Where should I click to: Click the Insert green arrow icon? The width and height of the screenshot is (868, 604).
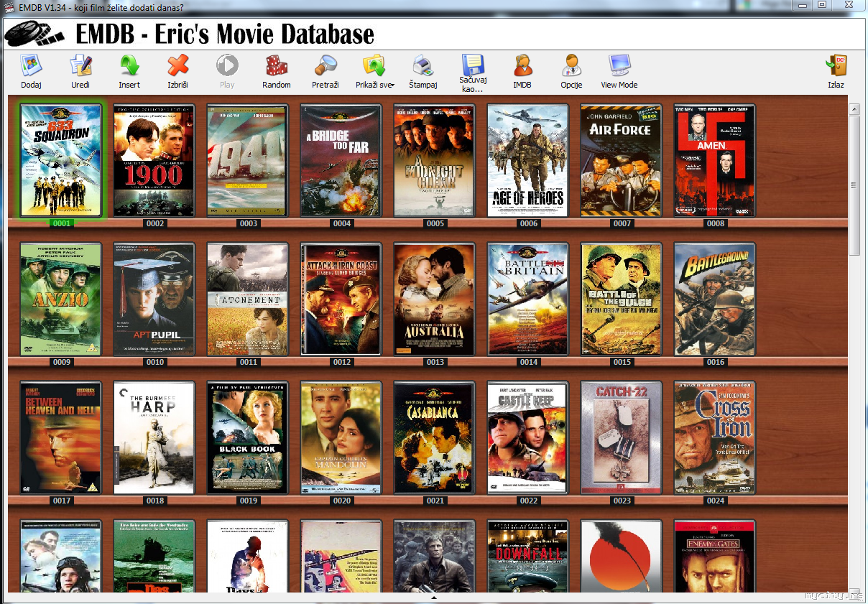click(129, 65)
